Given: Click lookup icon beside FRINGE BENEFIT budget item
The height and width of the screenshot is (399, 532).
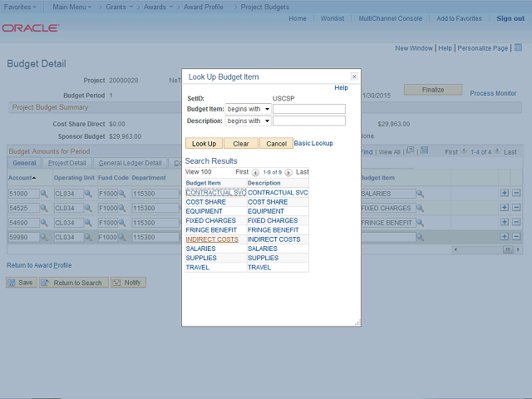Looking at the screenshot, I should point(420,224).
